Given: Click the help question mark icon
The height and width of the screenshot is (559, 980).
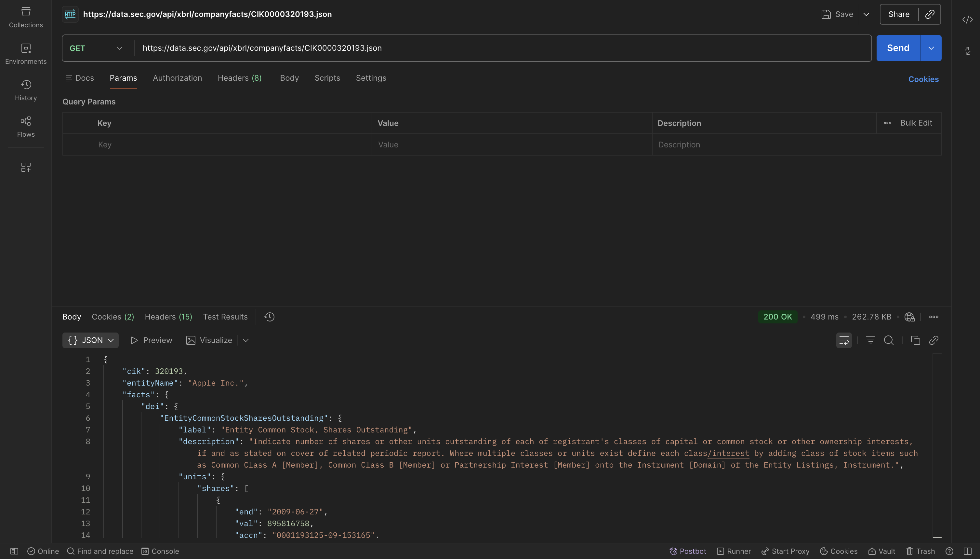Looking at the screenshot, I should [949, 551].
